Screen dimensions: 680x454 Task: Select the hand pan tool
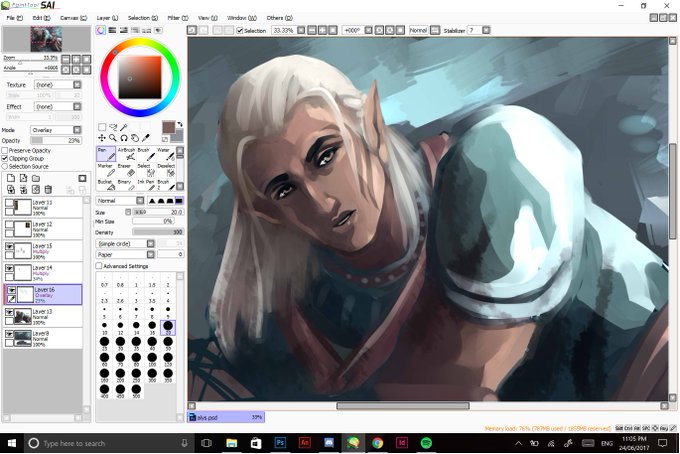pos(135,138)
